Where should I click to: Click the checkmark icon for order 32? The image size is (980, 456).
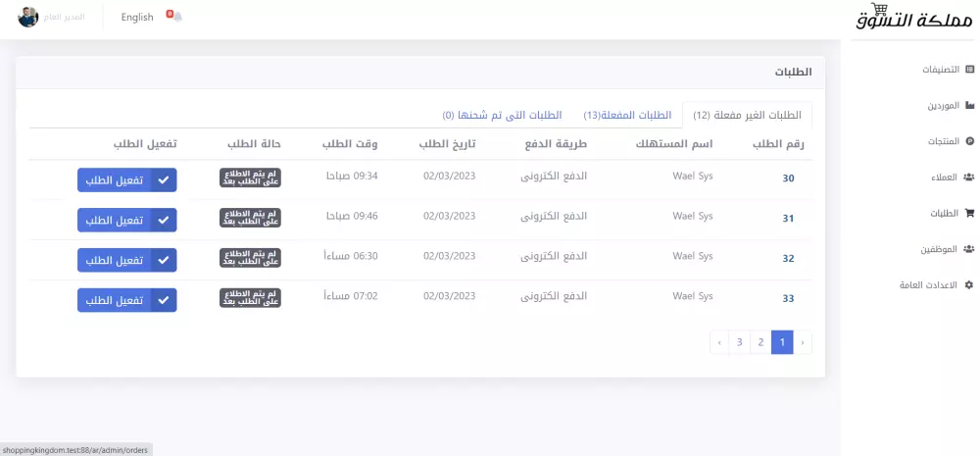coord(163,260)
